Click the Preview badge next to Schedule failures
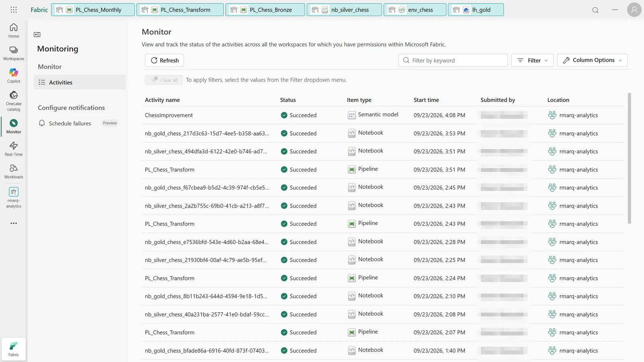Viewport: 644px width, 362px height. click(110, 123)
